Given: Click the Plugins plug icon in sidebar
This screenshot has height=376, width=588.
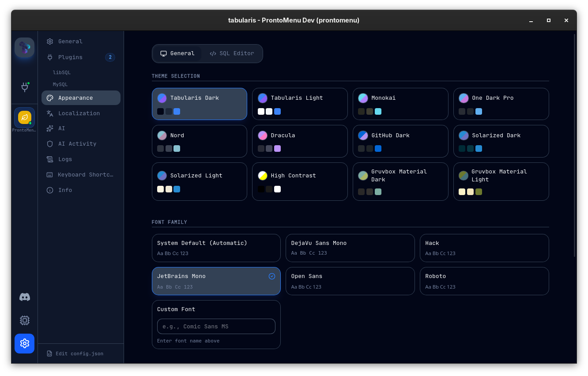Looking at the screenshot, I should [x=50, y=57].
